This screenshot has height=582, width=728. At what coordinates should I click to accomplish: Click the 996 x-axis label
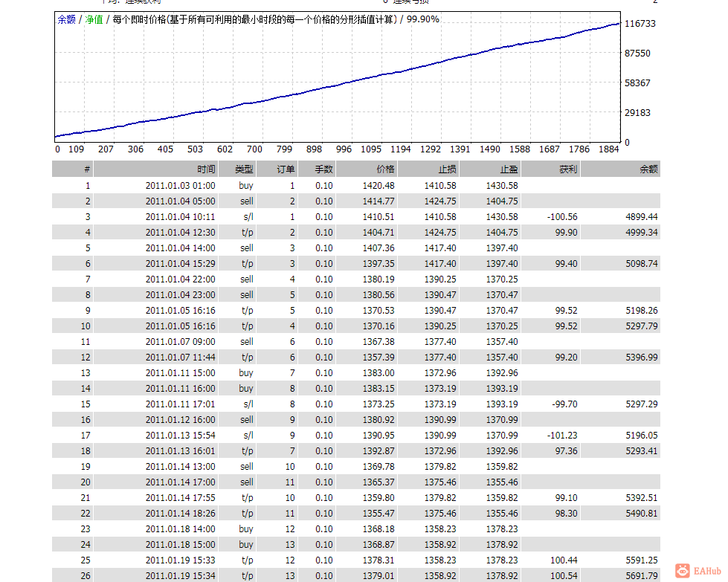(x=344, y=149)
